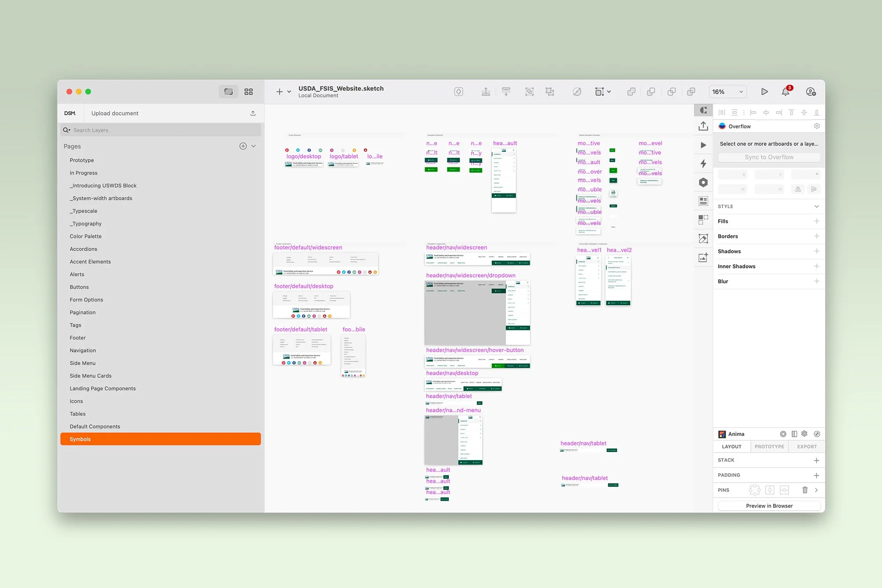
Task: Click the notifications bell icon
Action: (x=785, y=92)
